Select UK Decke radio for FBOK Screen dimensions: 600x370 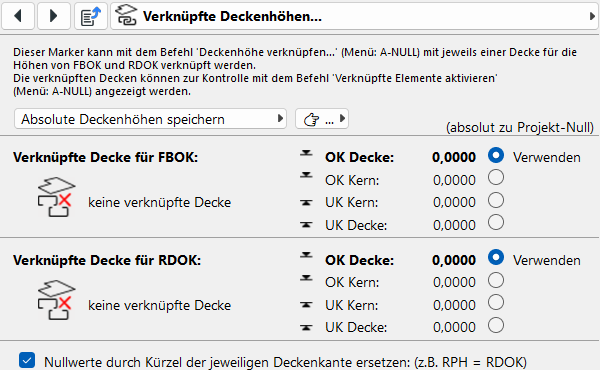[x=496, y=222]
